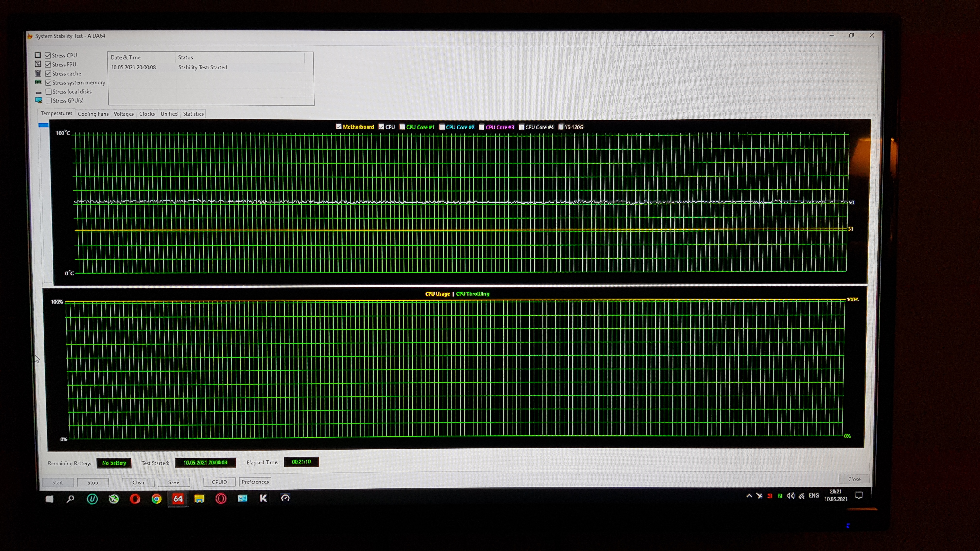The height and width of the screenshot is (551, 980).
Task: Open the K application on taskbar
Action: (x=263, y=498)
